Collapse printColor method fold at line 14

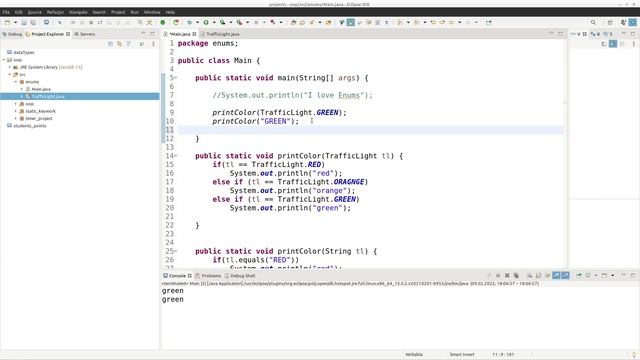click(176, 156)
